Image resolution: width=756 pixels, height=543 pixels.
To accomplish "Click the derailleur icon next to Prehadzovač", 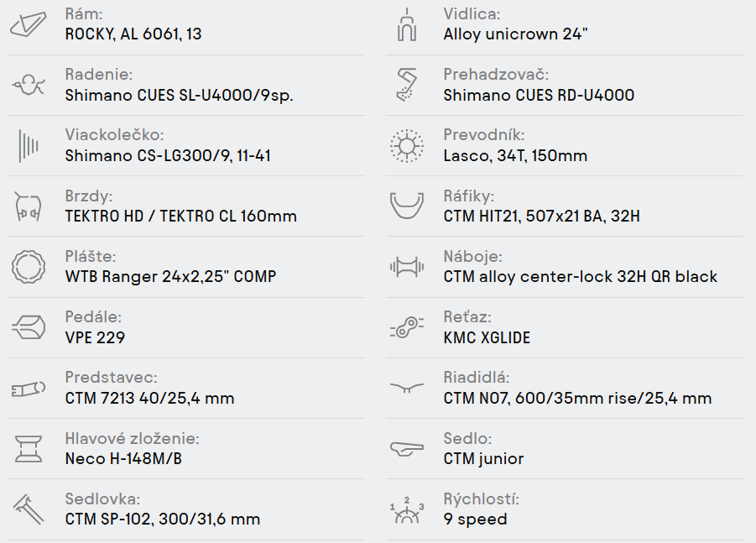I will point(406,85).
